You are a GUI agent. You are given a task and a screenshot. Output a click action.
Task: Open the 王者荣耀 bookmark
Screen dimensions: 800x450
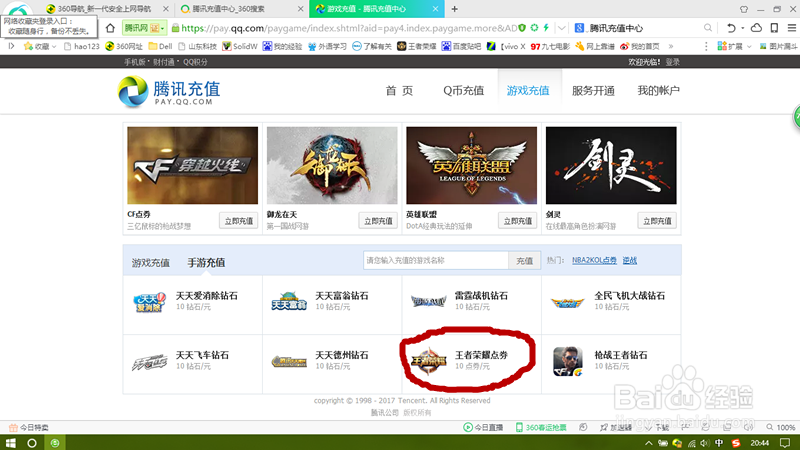[417, 46]
